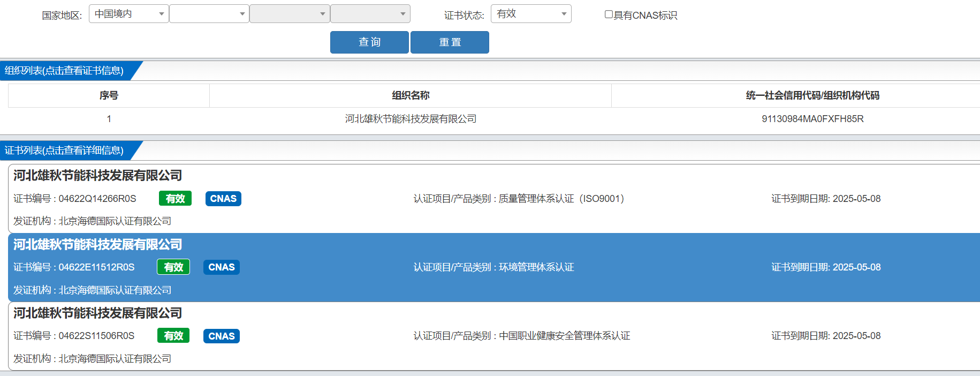Click CNAS badge on certificate 04622S11506R0S
This screenshot has width=980, height=376.
(x=222, y=336)
